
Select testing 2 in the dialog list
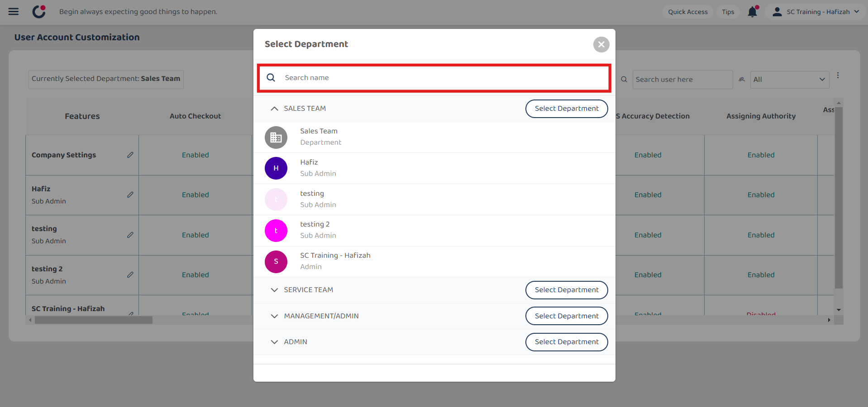(x=434, y=231)
